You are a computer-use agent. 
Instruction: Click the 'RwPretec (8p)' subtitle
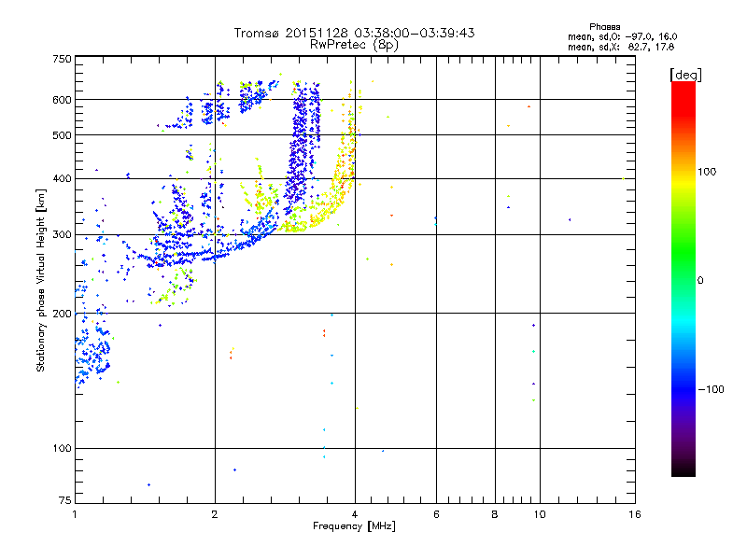tap(354, 45)
